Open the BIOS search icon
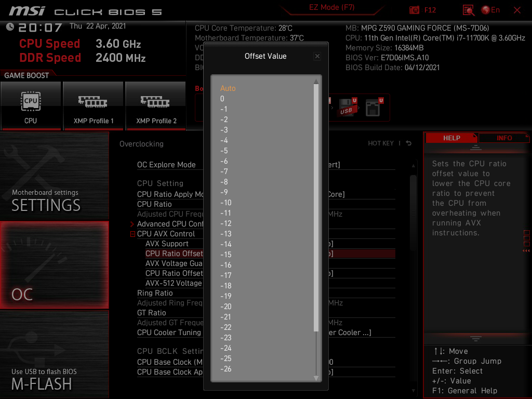Image resolution: width=532 pixels, height=399 pixels. click(469, 10)
